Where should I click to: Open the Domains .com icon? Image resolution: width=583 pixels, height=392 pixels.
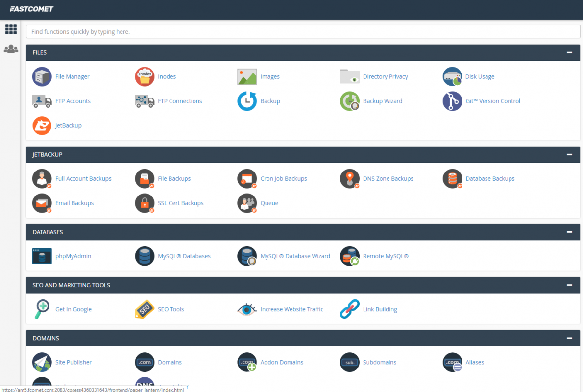pos(144,362)
